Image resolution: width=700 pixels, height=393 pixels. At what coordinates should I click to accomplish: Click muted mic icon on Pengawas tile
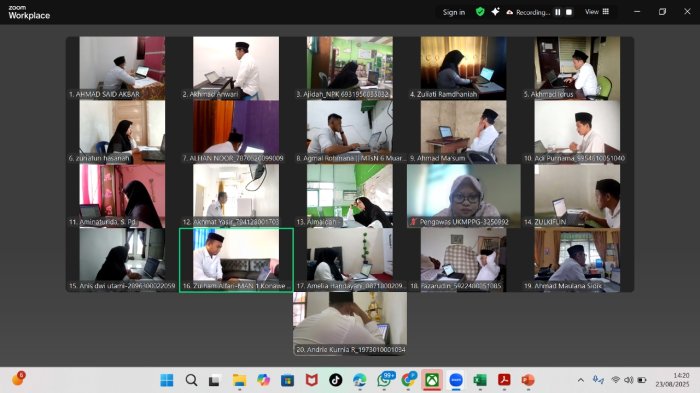pyautogui.click(x=414, y=222)
